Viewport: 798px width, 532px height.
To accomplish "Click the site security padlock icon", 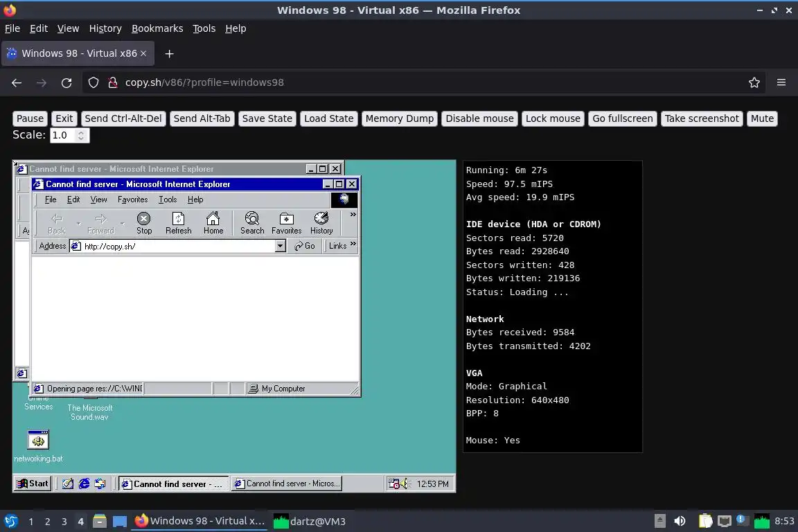I will click(x=113, y=82).
